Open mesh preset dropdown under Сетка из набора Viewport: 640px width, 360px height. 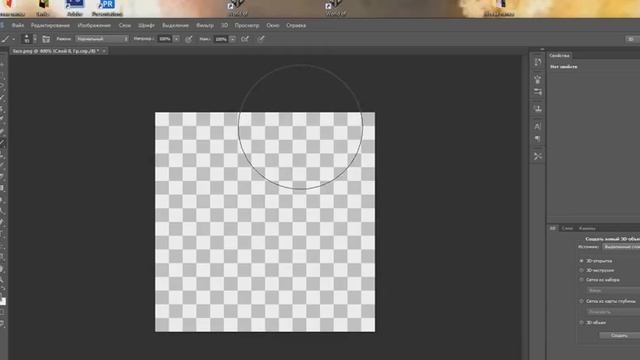[x=613, y=290]
